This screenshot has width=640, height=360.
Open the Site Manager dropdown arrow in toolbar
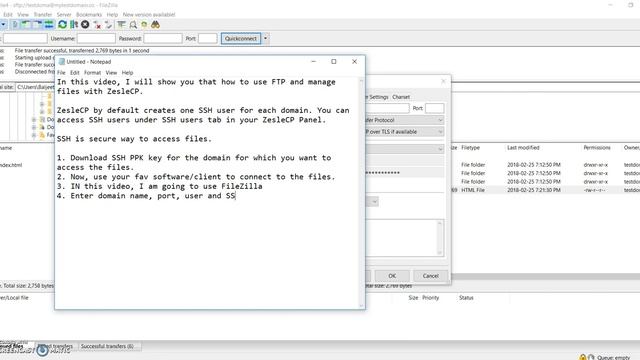coord(3,25)
